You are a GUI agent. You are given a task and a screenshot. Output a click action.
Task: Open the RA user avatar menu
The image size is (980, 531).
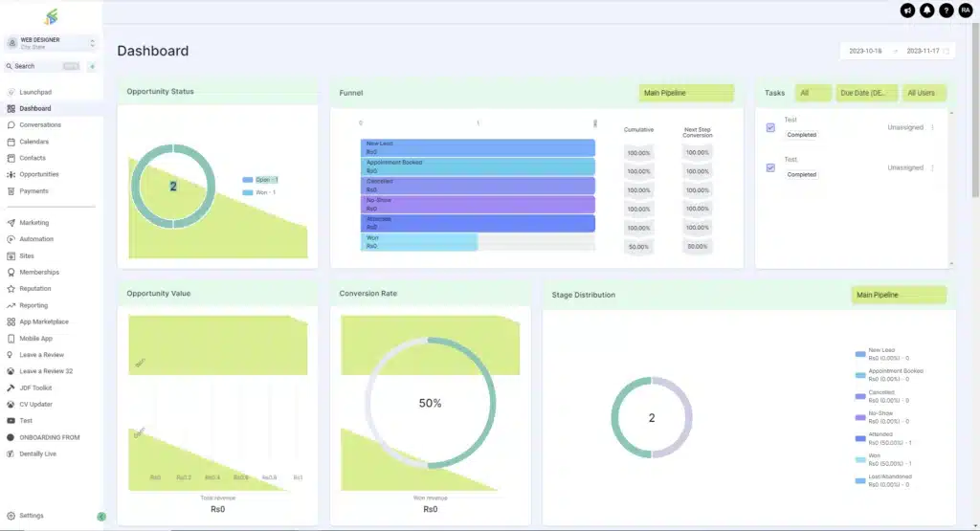point(966,10)
